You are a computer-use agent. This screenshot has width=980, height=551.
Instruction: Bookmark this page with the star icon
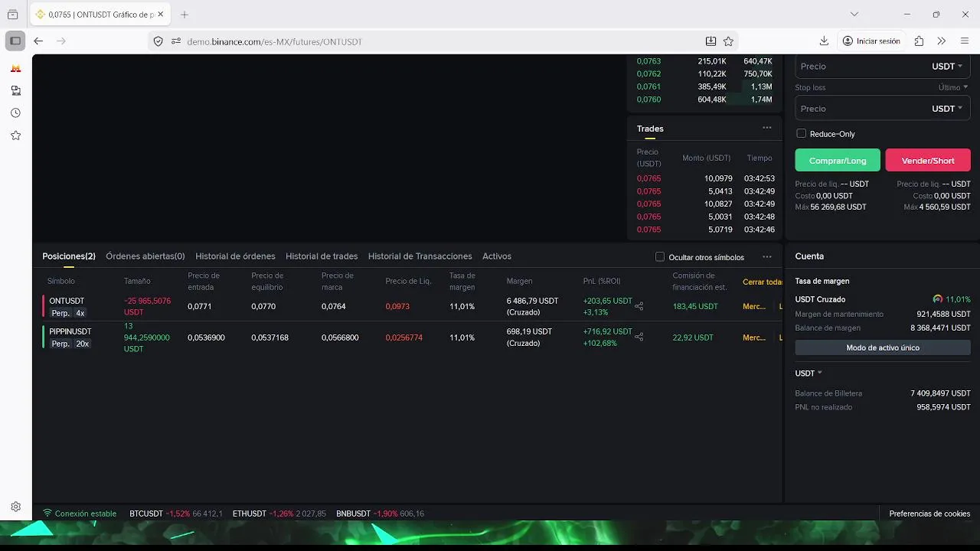728,41
